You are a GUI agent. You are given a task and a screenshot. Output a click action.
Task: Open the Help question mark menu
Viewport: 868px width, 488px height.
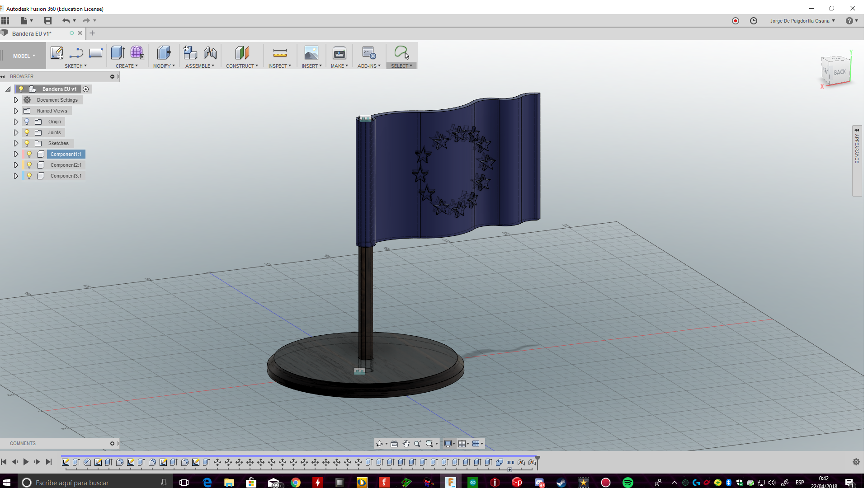click(x=852, y=21)
